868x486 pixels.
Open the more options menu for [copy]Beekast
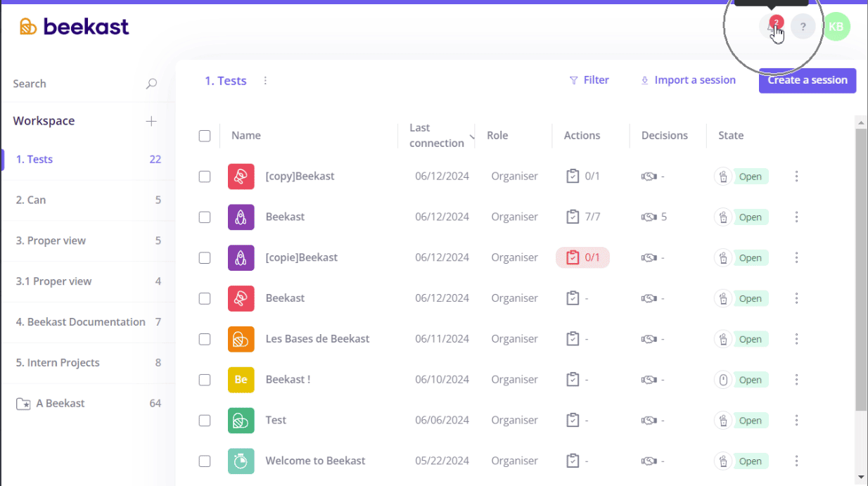click(x=796, y=176)
